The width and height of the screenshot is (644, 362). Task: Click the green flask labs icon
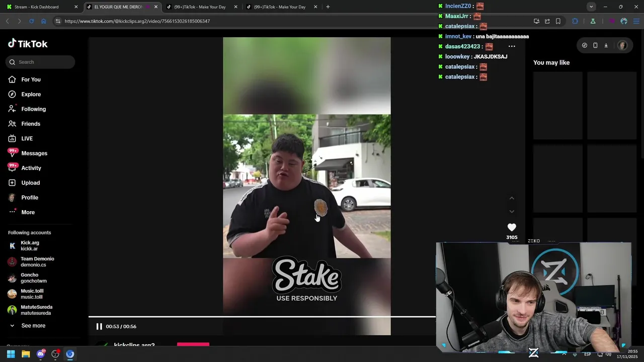pyautogui.click(x=593, y=21)
